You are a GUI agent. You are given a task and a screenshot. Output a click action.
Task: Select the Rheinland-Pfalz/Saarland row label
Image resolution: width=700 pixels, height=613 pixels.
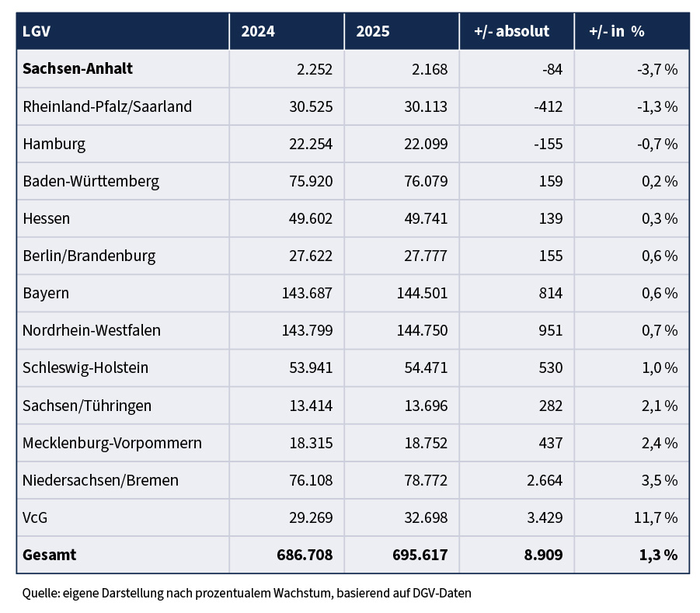coord(107,106)
